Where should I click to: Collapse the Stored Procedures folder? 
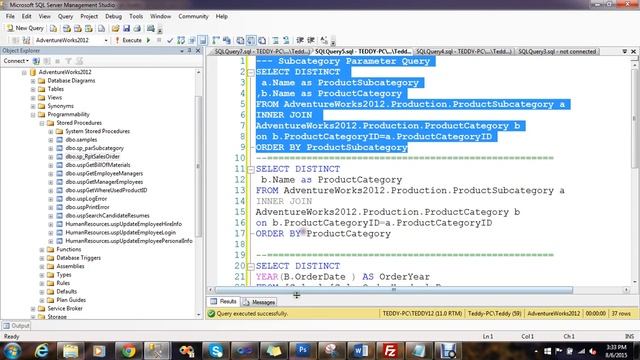tap(42, 123)
